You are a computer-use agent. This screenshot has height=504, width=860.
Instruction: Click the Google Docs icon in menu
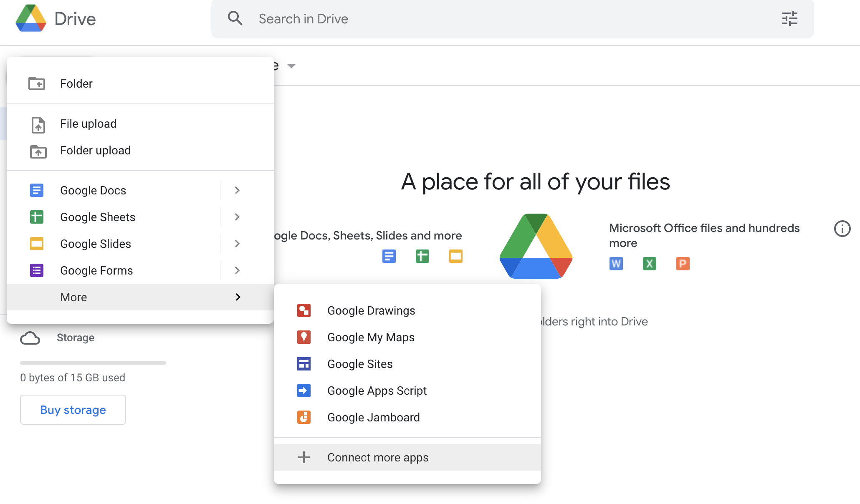pyautogui.click(x=38, y=189)
